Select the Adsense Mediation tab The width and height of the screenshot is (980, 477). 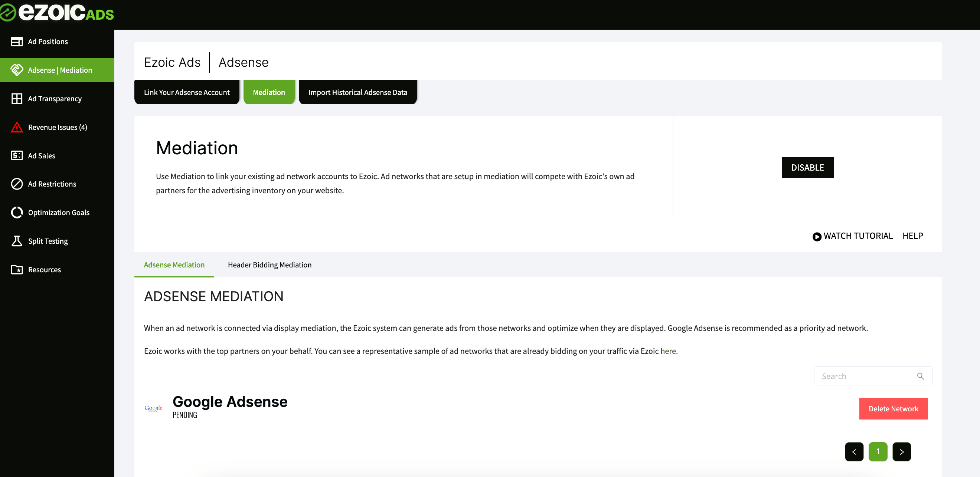(x=174, y=265)
